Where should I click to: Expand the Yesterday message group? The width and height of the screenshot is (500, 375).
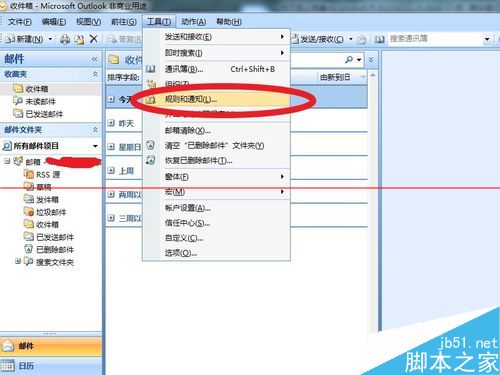tap(111, 123)
